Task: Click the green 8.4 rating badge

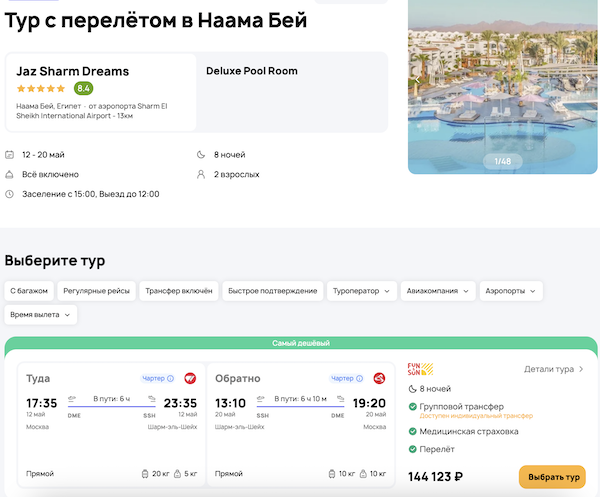Action: [83, 88]
